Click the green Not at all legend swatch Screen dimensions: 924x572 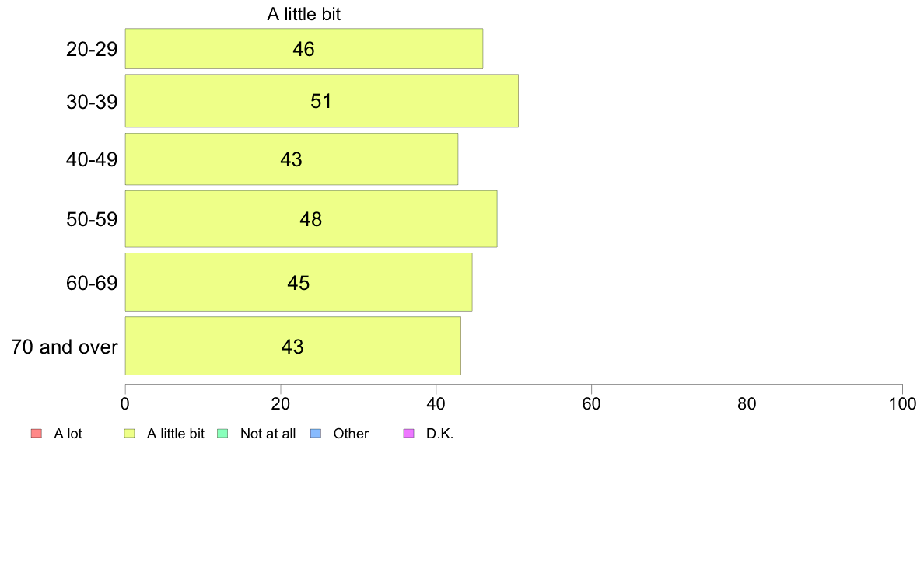[x=222, y=434]
